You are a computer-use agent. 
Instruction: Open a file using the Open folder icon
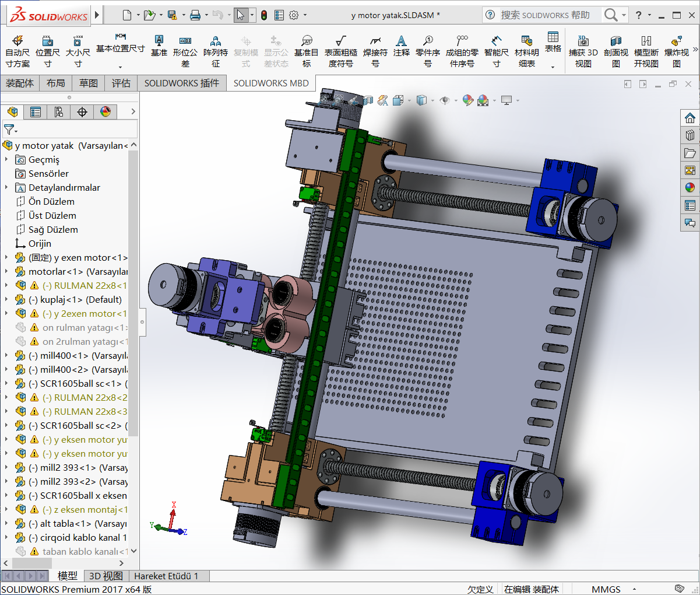pos(149,15)
